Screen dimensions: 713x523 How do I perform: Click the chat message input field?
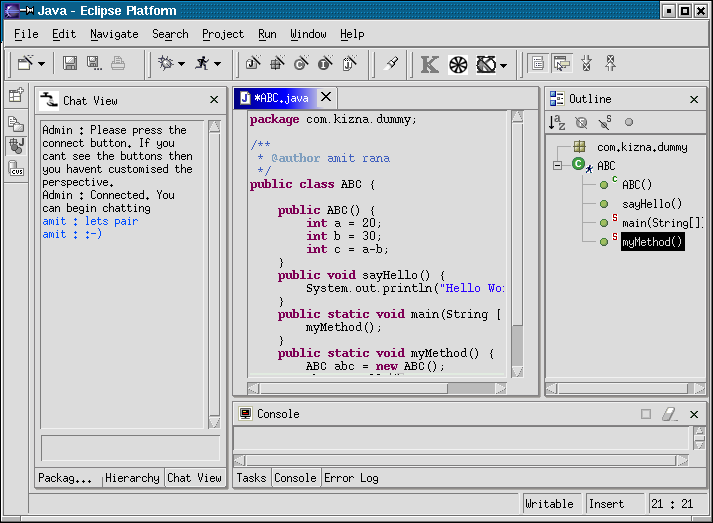point(130,447)
